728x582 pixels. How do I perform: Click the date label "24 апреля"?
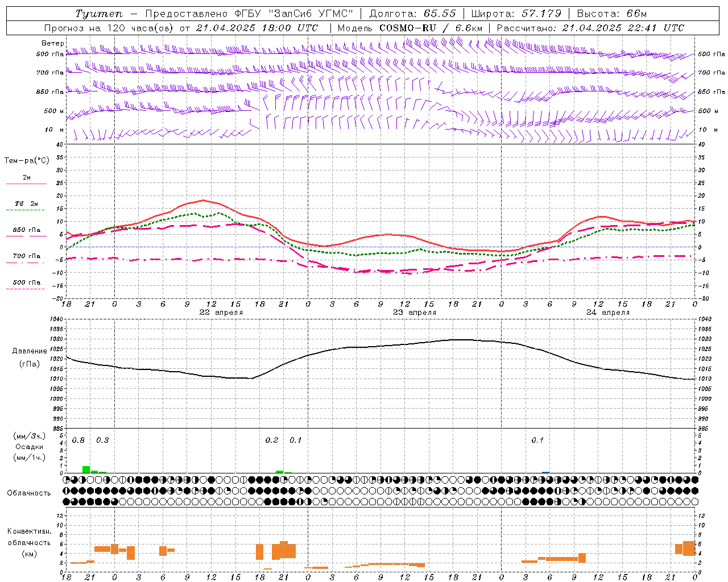608,313
